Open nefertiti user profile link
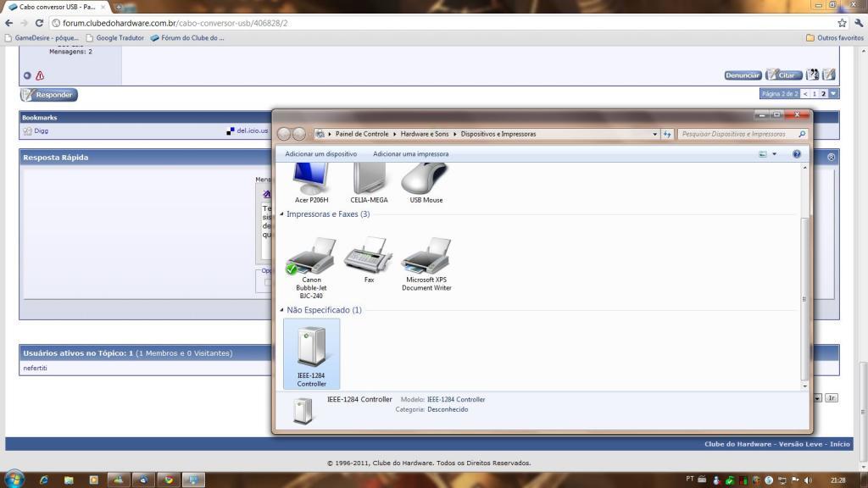This screenshot has height=488, width=868. point(35,368)
